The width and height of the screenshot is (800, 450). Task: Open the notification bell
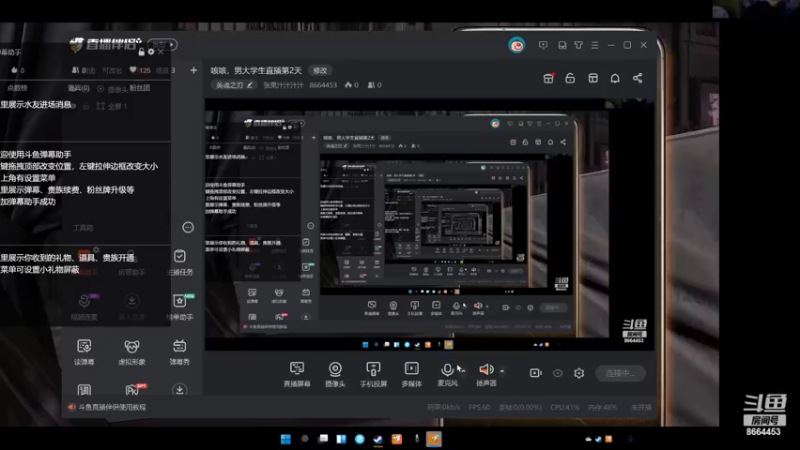pyautogui.click(x=615, y=78)
